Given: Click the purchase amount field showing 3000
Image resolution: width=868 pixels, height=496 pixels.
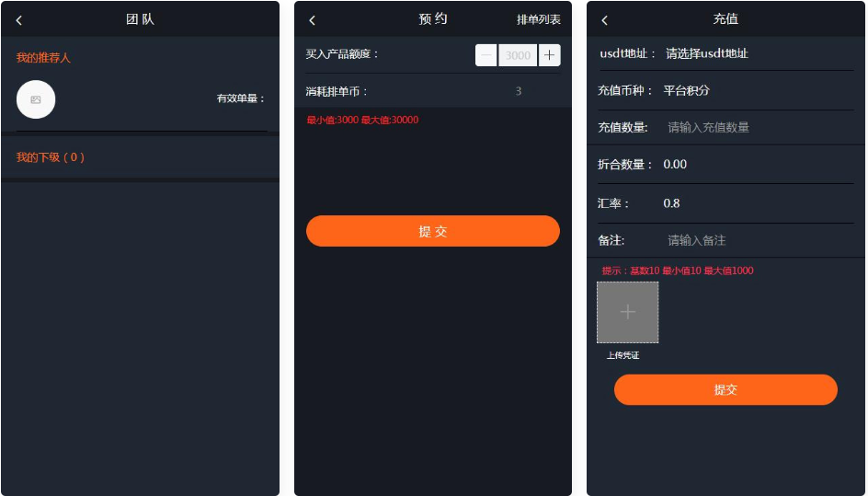Looking at the screenshot, I should point(518,55).
